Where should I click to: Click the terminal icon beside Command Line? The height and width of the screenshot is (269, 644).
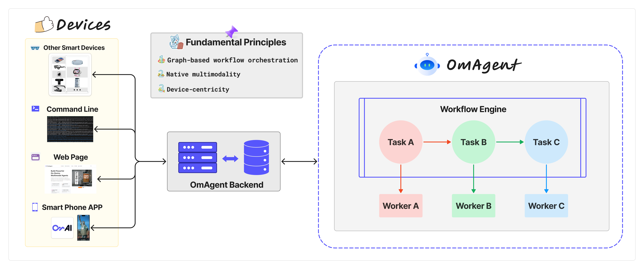35,109
